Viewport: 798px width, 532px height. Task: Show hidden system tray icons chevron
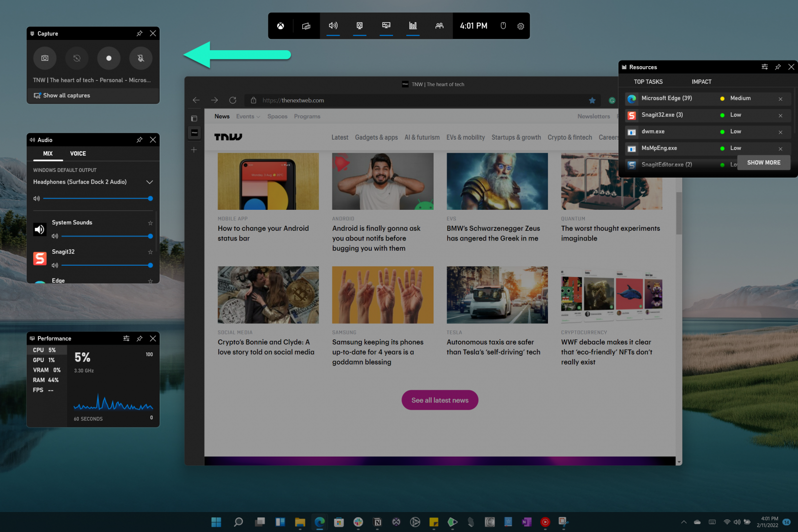tap(684, 522)
